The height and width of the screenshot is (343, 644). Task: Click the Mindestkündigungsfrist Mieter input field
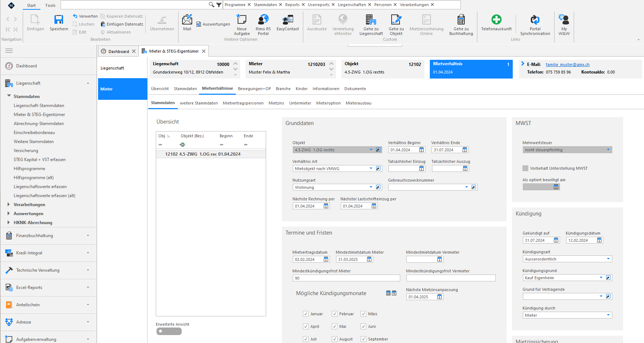346,278
